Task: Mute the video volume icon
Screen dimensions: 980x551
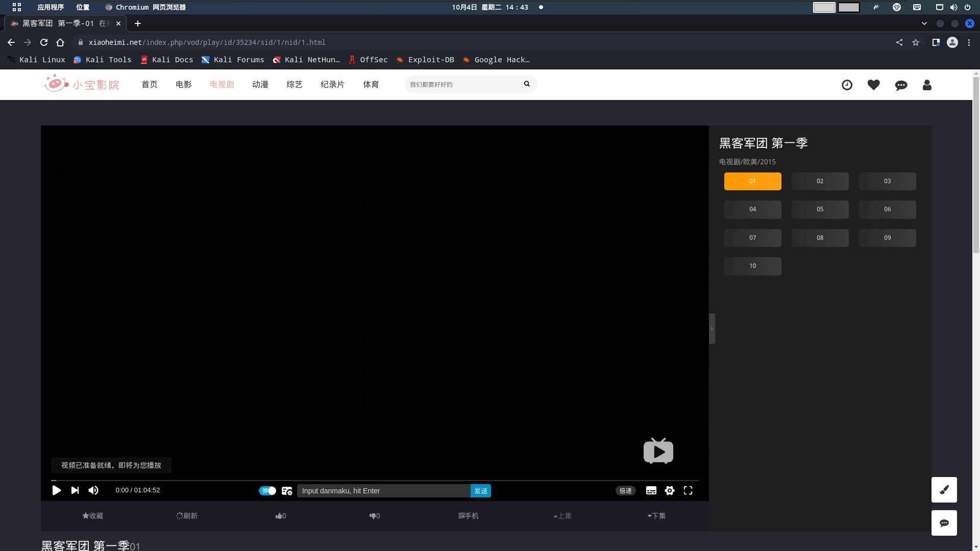Action: point(93,490)
